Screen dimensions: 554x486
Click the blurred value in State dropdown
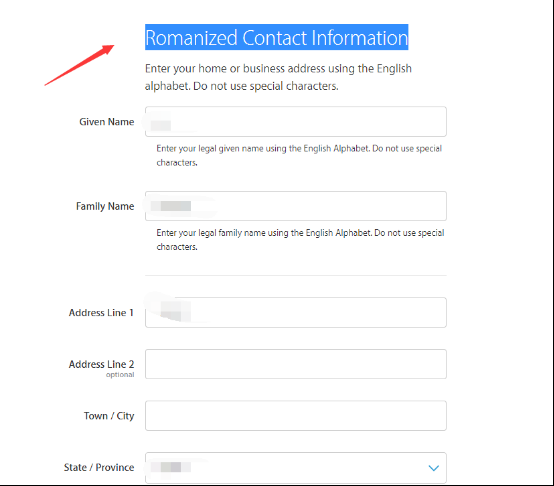coord(171,467)
